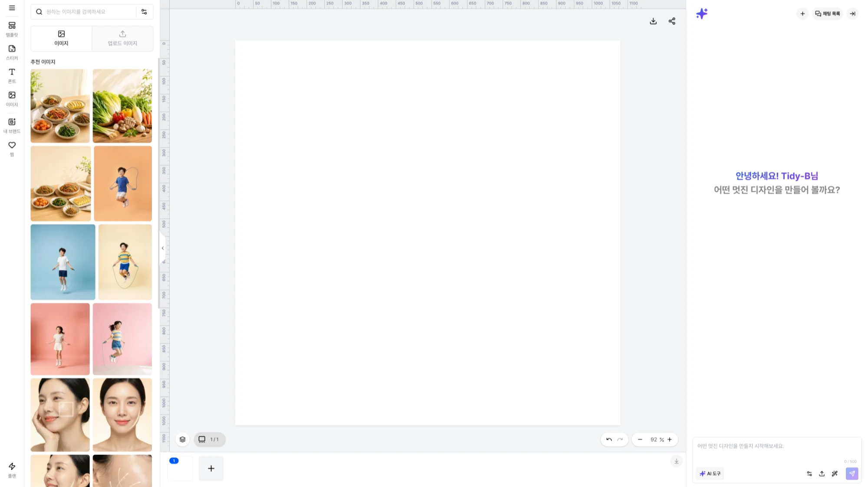Select woman touching cheek portrait
Screen dimensions: 868x487
(x=60, y=415)
